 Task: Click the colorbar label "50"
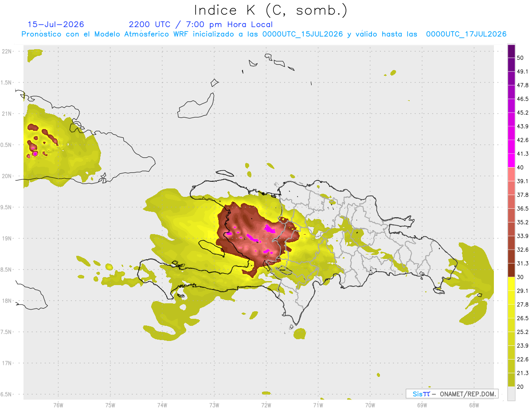pyautogui.click(x=521, y=59)
